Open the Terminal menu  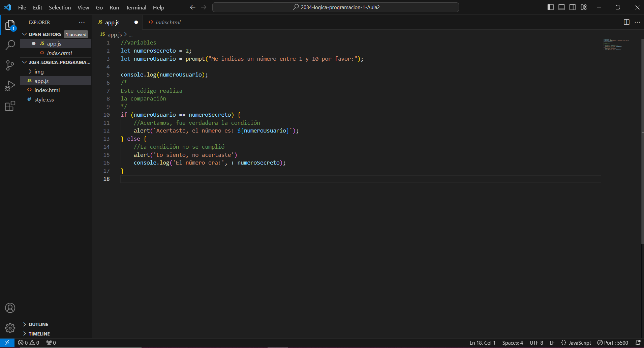136,7
